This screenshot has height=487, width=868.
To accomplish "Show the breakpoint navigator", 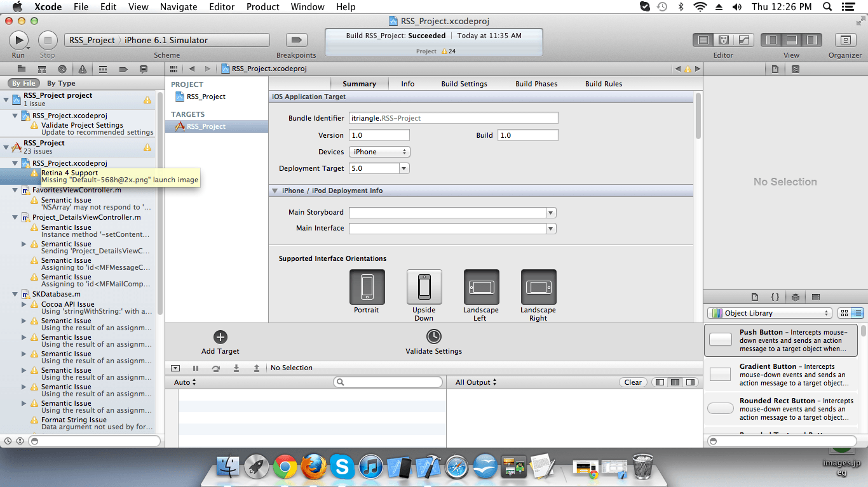I will 123,69.
